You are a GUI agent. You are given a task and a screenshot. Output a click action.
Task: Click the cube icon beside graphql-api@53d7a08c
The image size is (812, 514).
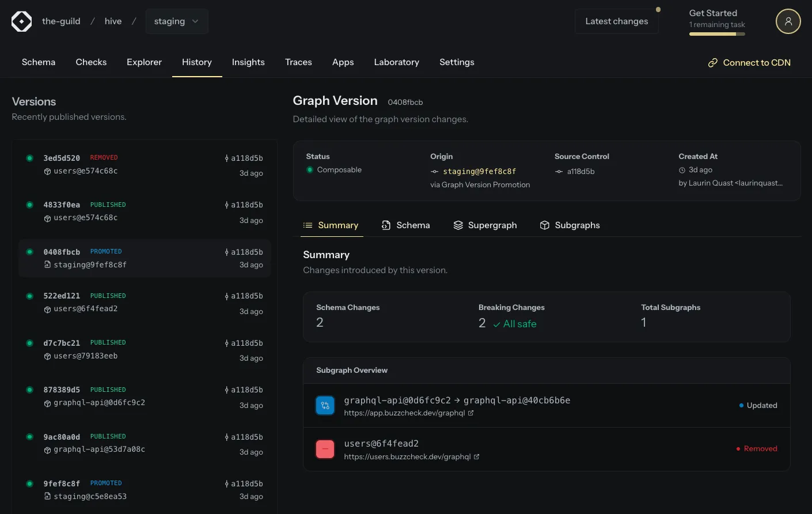[x=47, y=450]
